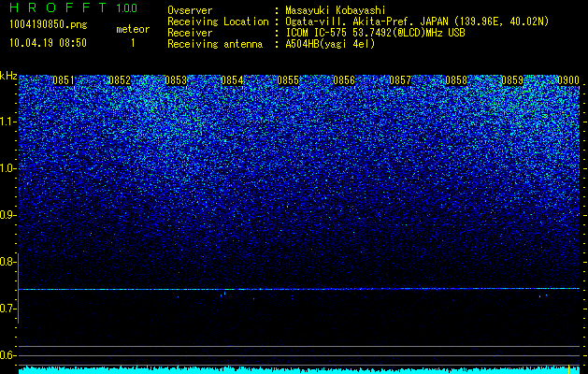Click the cyan signal level strip at bottom
Viewport: 588px width, 374px height.
pyautogui.click(x=299, y=370)
